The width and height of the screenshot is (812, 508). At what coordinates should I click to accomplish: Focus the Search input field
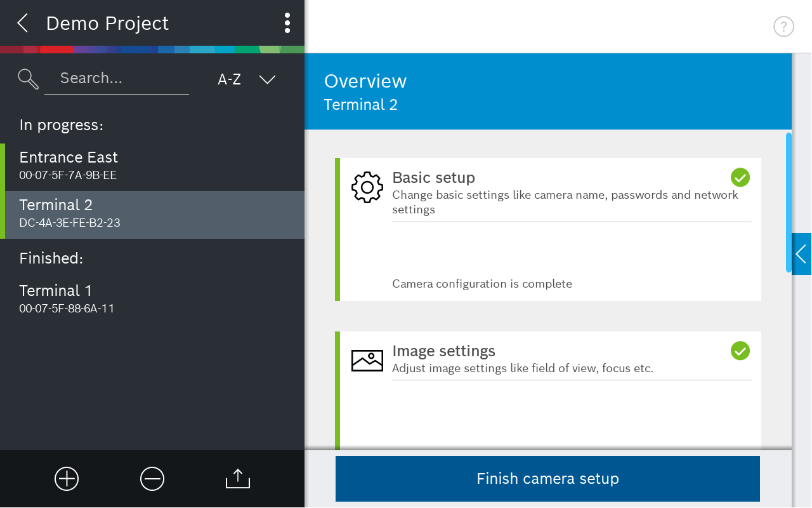(x=117, y=79)
